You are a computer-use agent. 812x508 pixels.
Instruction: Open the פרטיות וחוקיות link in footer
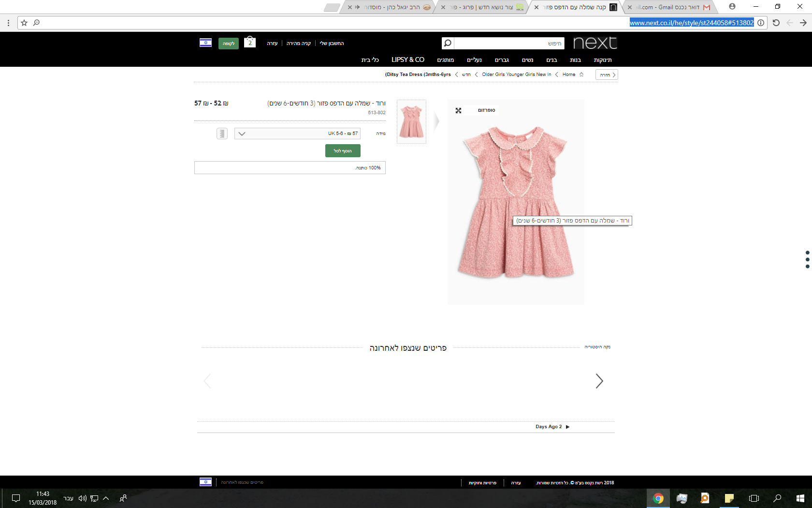tap(482, 483)
